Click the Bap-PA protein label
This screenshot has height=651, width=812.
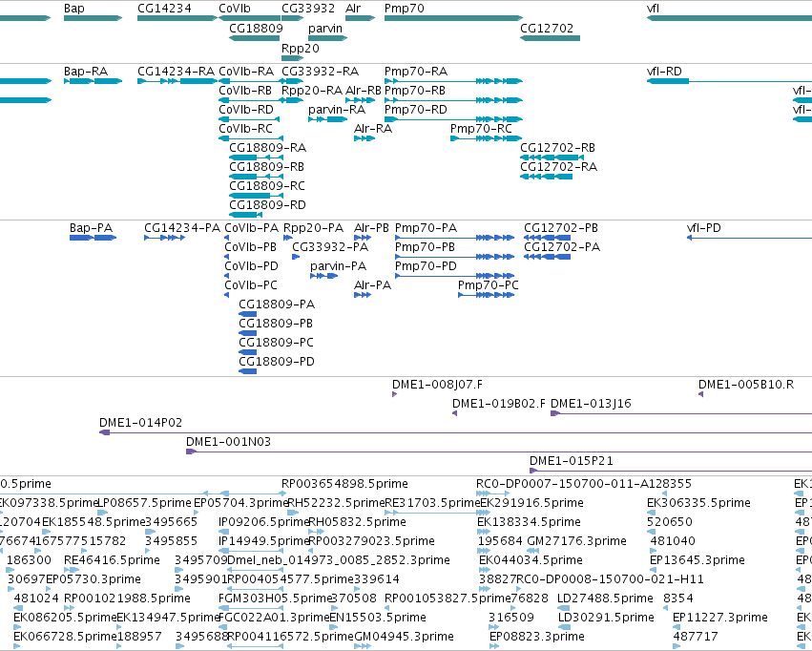click(92, 228)
